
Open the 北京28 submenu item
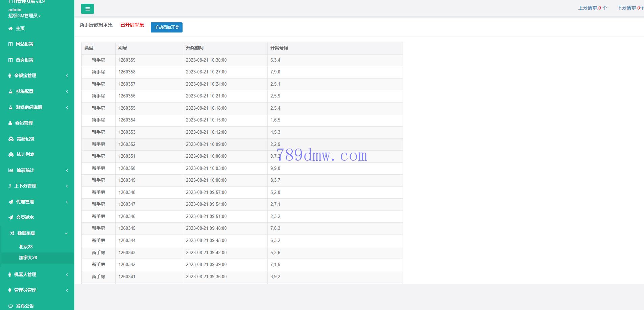[26, 247]
